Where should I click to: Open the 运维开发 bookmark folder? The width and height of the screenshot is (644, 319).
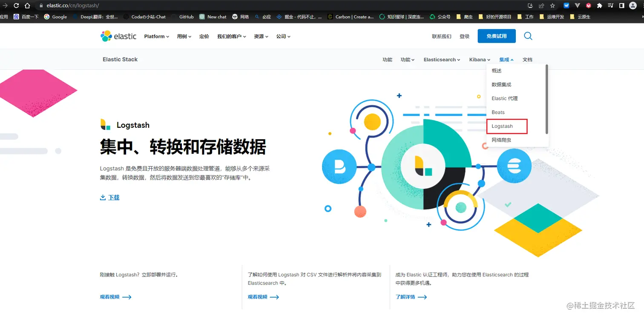coord(552,17)
